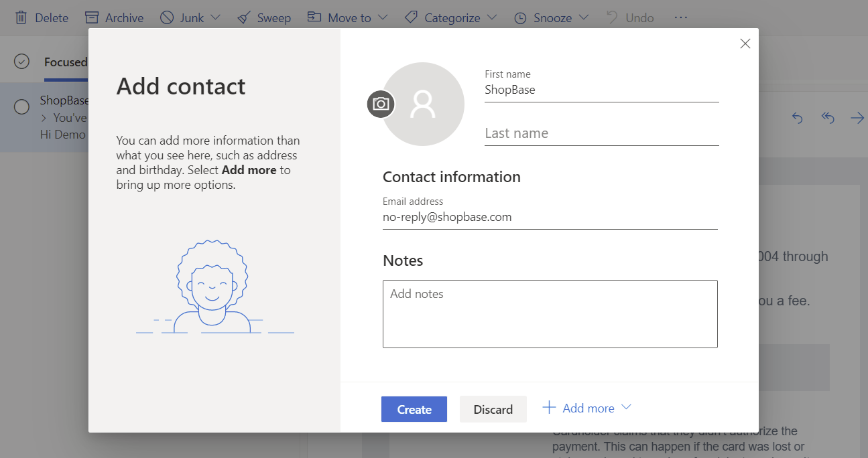Select the ShopBase message checkbox
This screenshot has height=458, width=868.
click(x=21, y=106)
